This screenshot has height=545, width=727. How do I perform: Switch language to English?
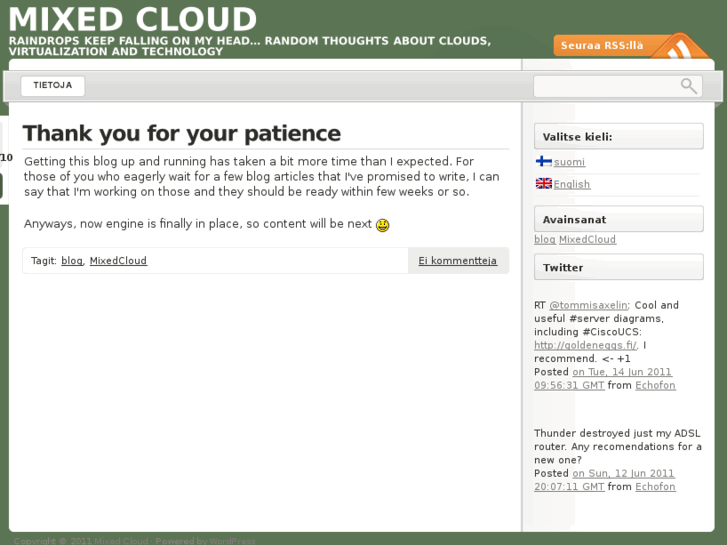click(x=572, y=184)
